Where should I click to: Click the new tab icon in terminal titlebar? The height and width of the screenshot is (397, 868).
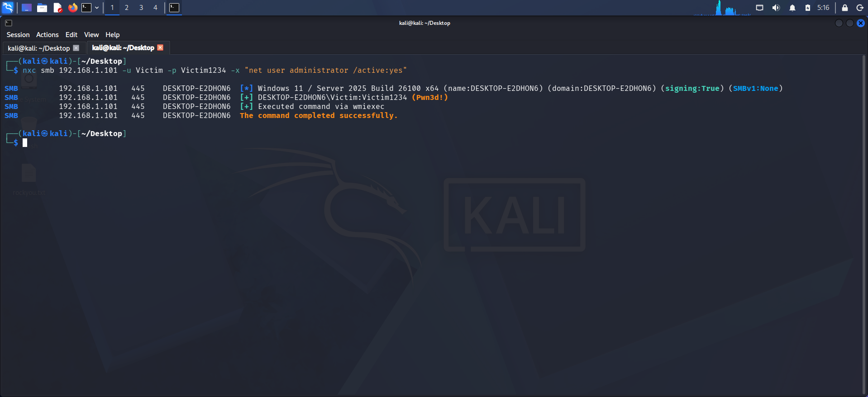pos(9,23)
